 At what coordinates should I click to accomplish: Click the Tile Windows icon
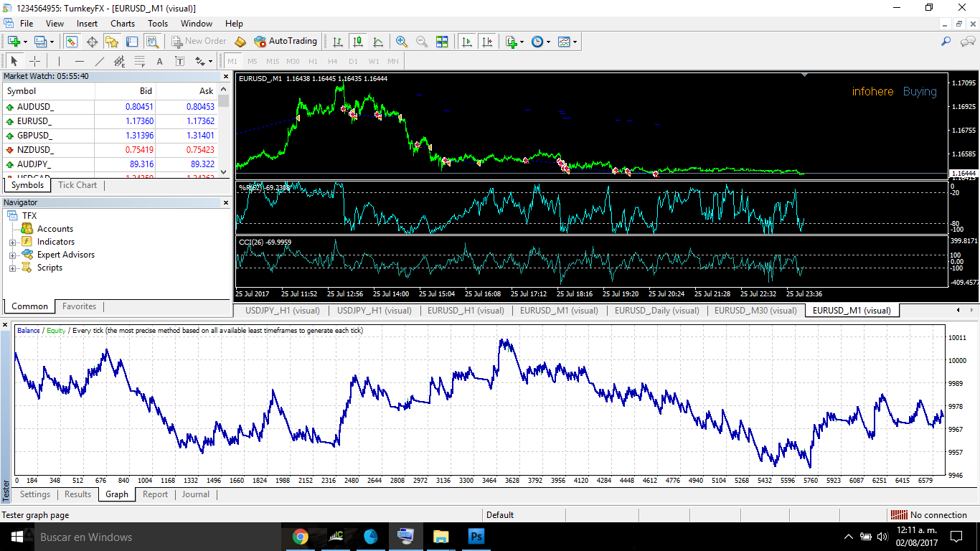click(442, 42)
